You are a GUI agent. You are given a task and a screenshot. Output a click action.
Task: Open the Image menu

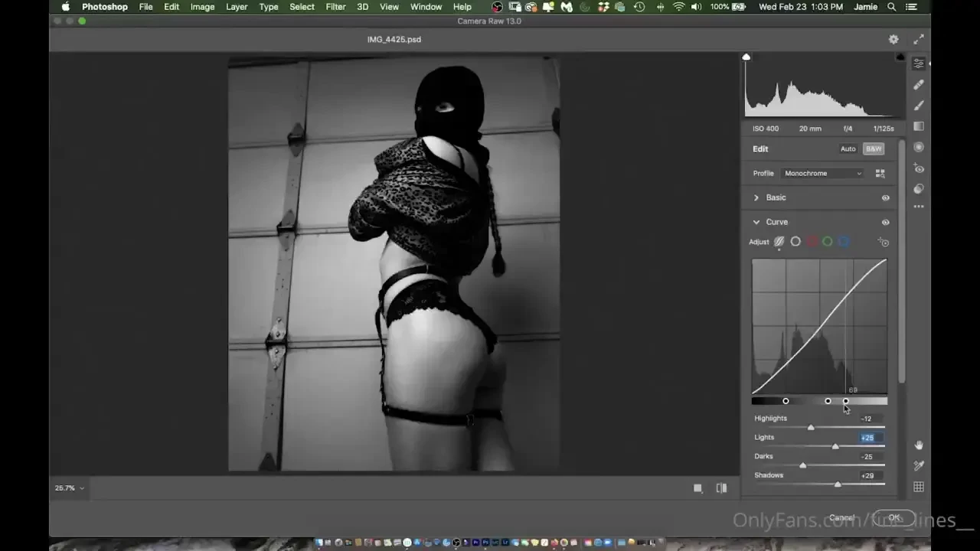201,7
